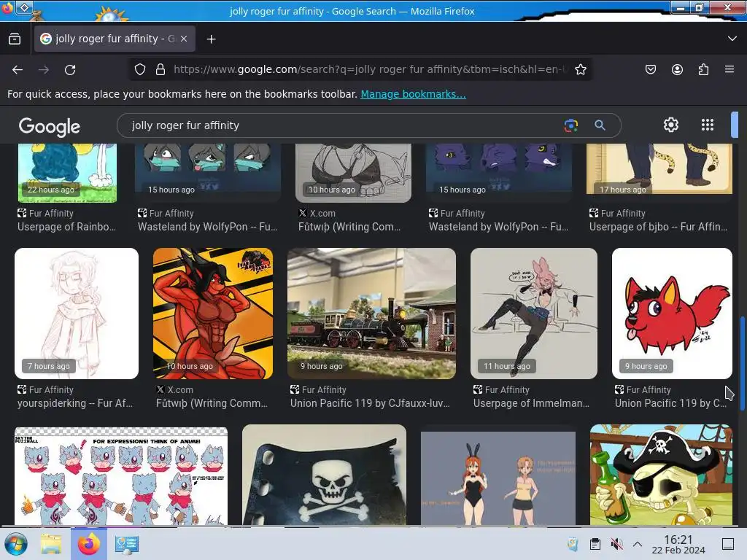
Task: Close the jolly roger fur affinity tab
Action: [184, 39]
